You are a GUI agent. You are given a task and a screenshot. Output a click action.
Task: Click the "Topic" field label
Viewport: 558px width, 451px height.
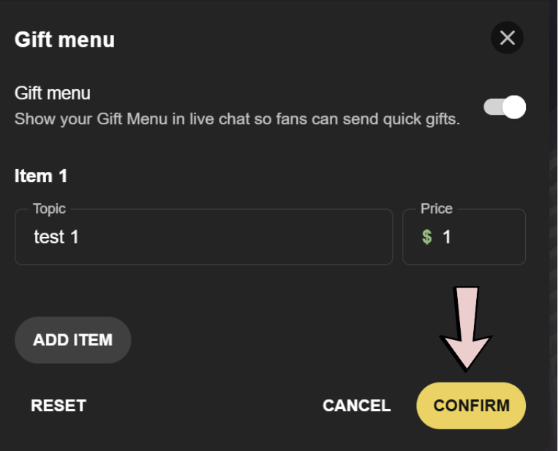(x=49, y=209)
